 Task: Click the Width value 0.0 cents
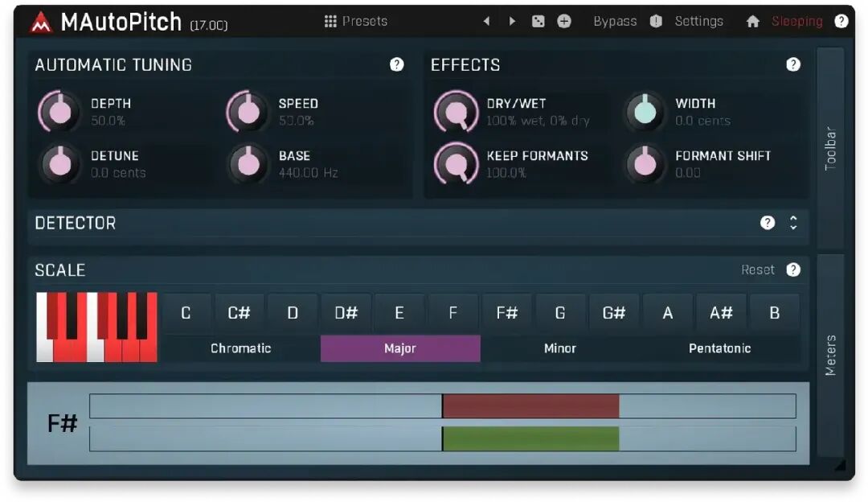(x=703, y=121)
